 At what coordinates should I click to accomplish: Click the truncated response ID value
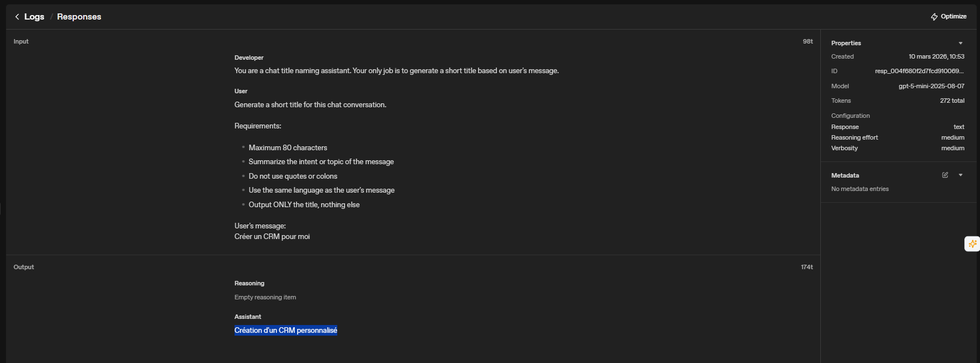(919, 71)
